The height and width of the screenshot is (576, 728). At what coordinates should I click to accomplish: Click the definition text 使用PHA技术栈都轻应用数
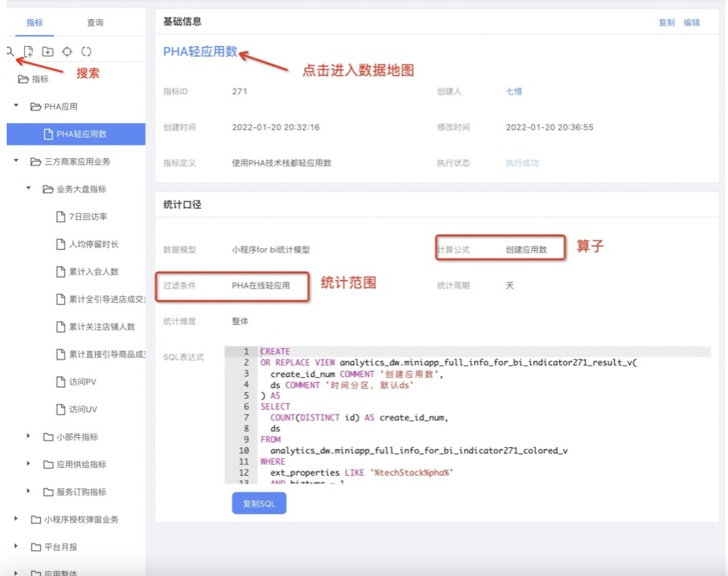click(282, 163)
